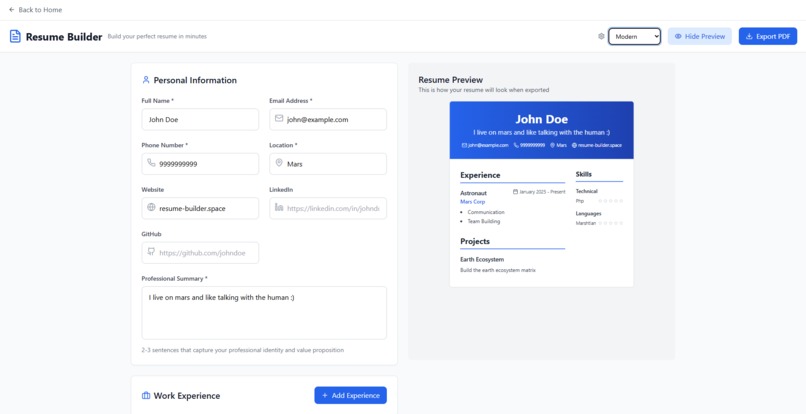Open the Modern template dropdown

coord(634,37)
